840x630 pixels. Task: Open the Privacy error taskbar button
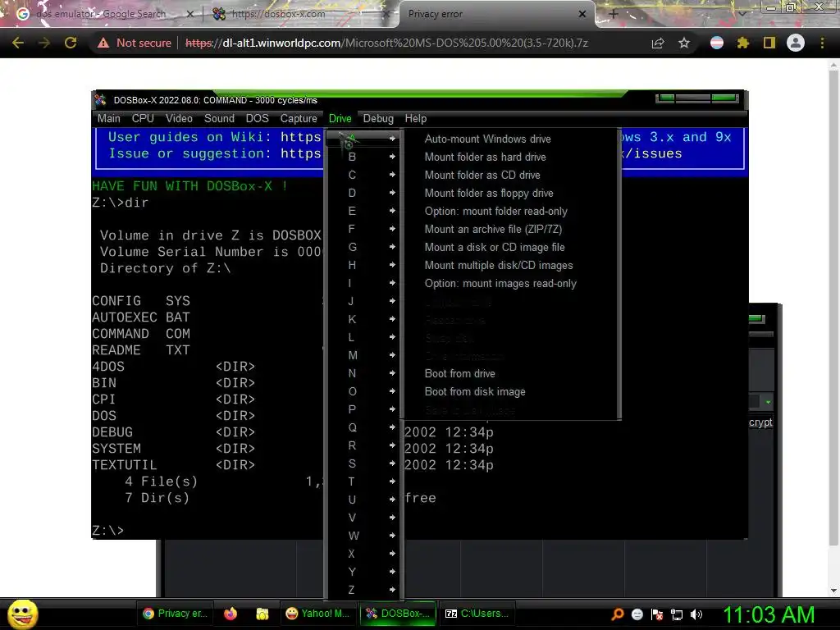(x=176, y=614)
